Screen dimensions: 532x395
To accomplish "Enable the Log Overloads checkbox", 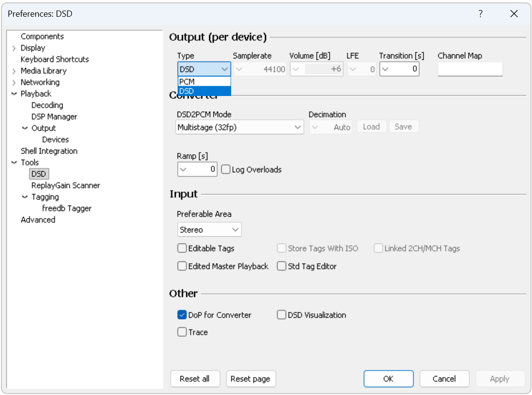I will pos(226,170).
